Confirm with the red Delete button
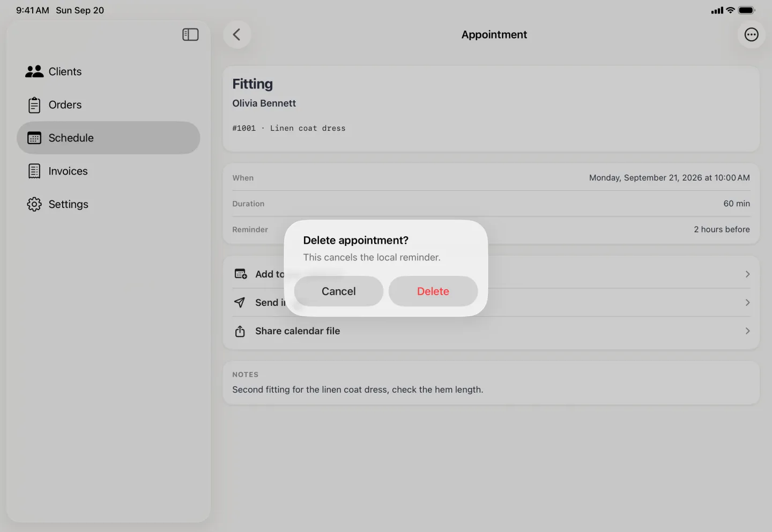The width and height of the screenshot is (772, 532). [x=433, y=291]
